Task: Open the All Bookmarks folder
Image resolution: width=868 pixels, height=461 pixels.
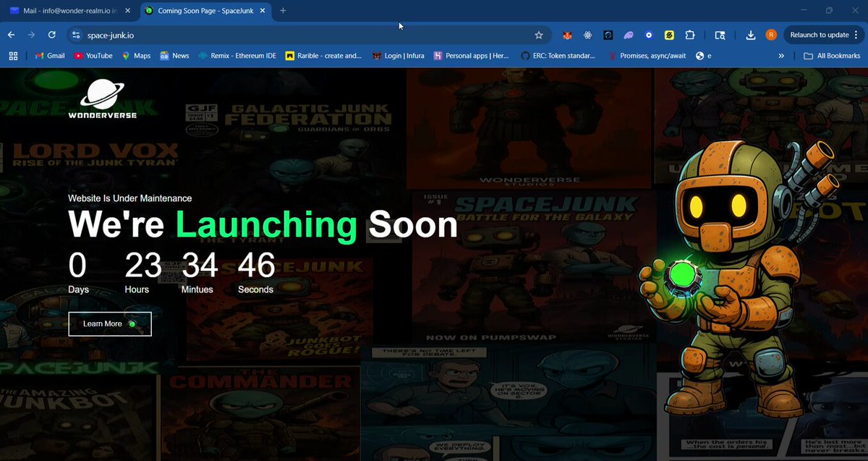Action: tap(831, 56)
